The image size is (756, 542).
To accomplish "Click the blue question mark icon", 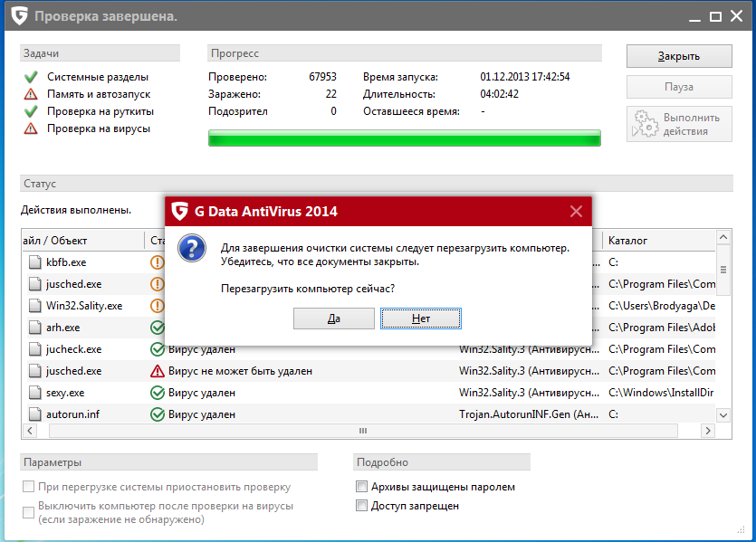I will [192, 248].
